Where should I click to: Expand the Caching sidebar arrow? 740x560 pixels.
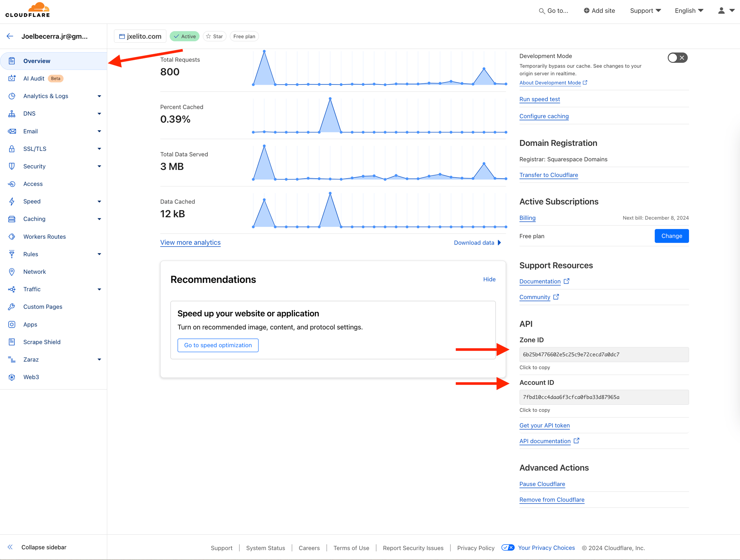click(99, 219)
